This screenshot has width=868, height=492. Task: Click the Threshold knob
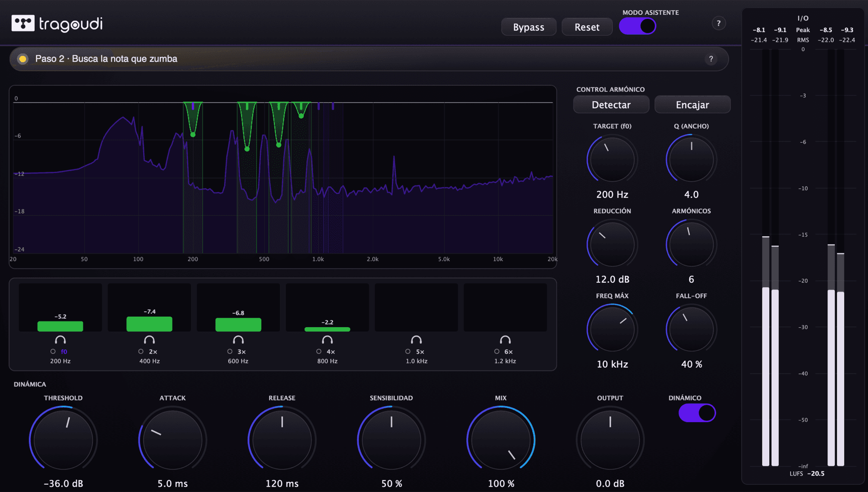click(x=63, y=439)
